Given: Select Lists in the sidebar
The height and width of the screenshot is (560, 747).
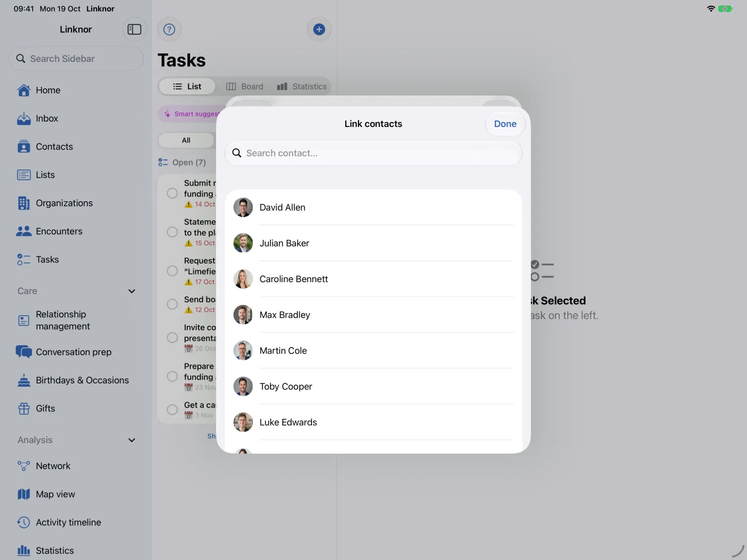Looking at the screenshot, I should coord(76,175).
